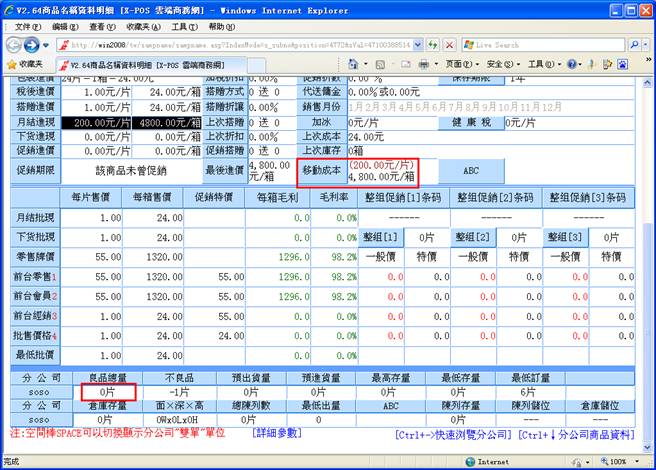Click the ABC button beside 移動成本

472,170
